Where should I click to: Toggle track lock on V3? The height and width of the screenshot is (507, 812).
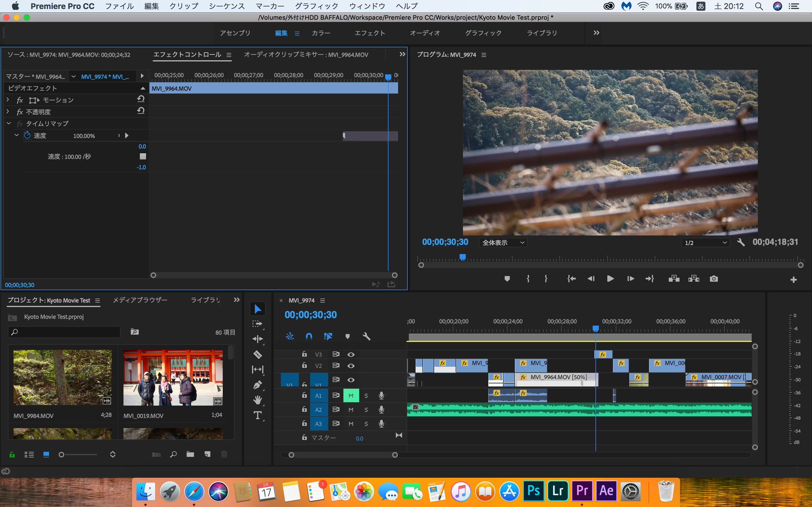coord(304,354)
